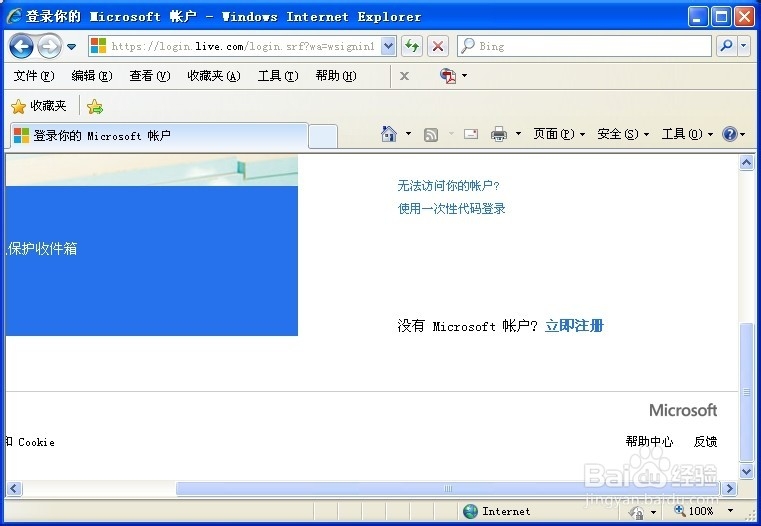
Task: Open the 查看(V) menu
Action: 149,76
